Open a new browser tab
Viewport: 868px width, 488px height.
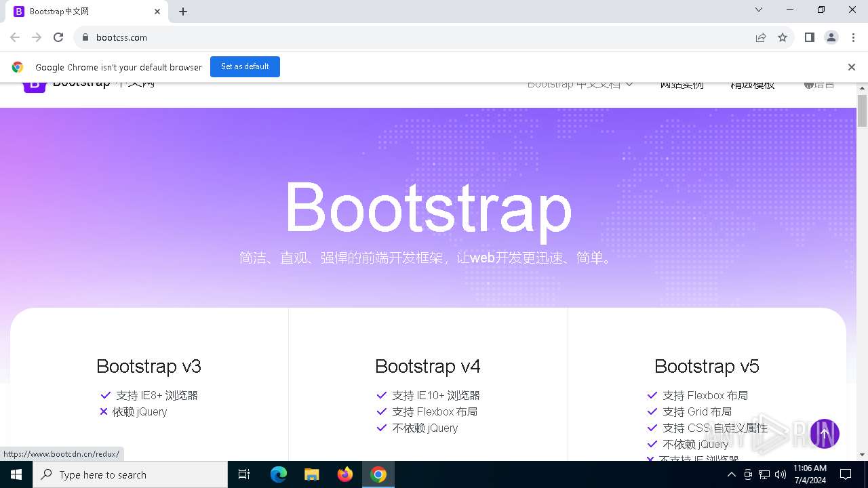click(x=183, y=12)
